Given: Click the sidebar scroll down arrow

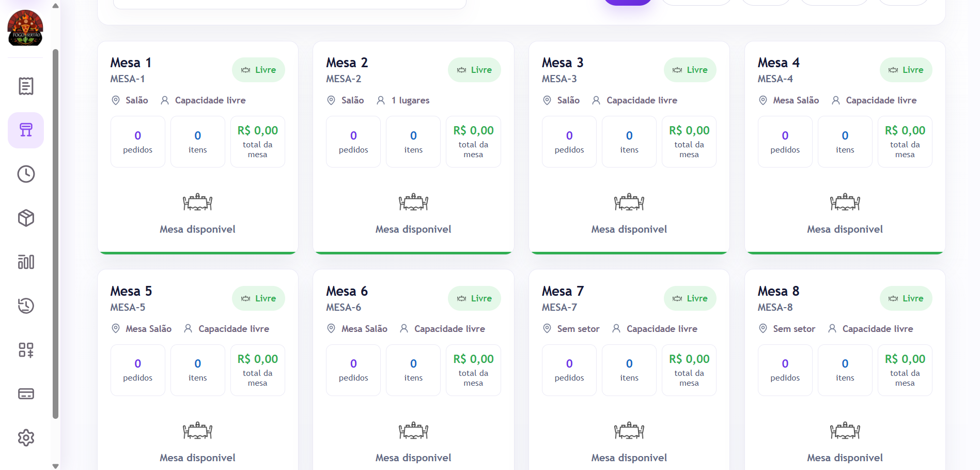Looking at the screenshot, I should click(55, 466).
